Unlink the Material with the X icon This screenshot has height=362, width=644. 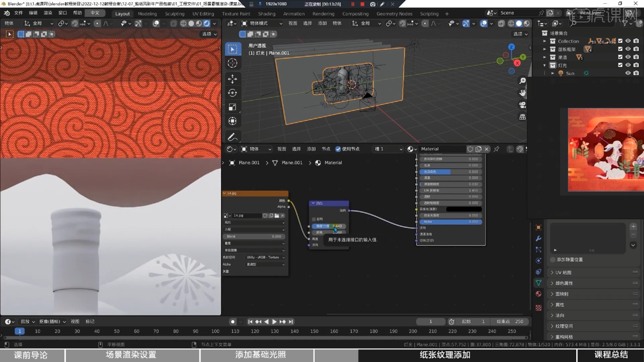click(x=487, y=149)
